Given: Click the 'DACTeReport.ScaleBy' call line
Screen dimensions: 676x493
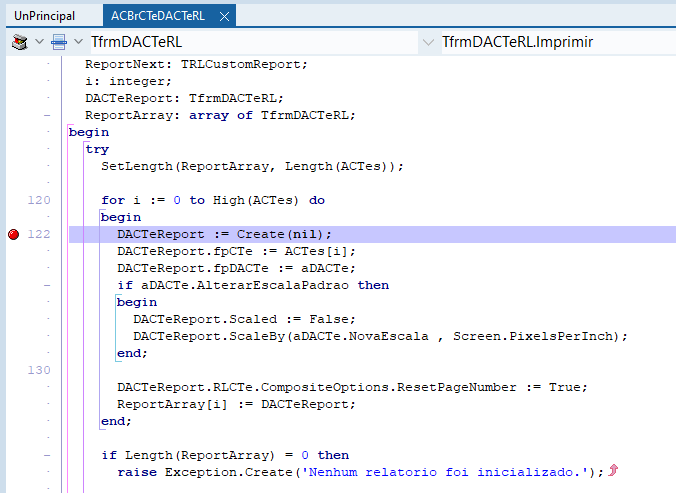Looking at the screenshot, I should point(380,336).
